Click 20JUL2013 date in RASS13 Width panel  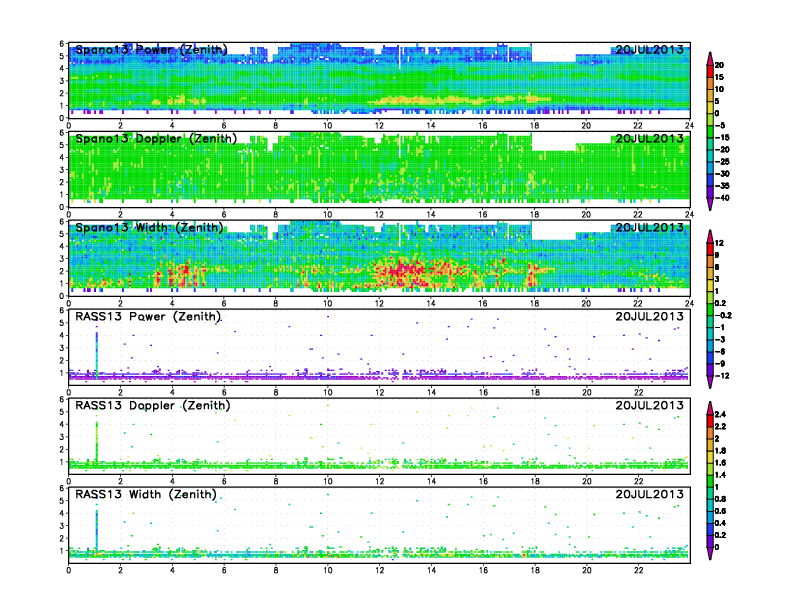click(650, 494)
